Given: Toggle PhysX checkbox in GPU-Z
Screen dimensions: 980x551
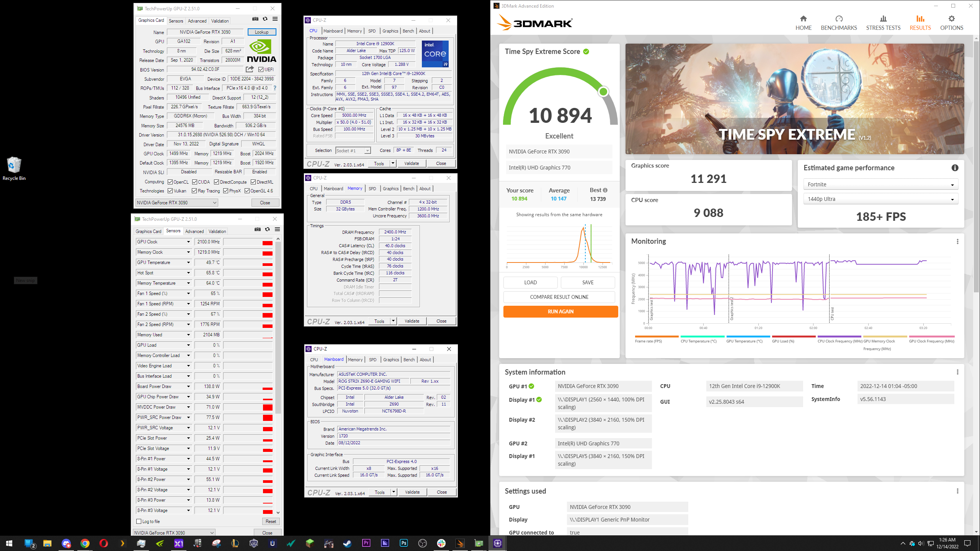Looking at the screenshot, I should pos(226,191).
